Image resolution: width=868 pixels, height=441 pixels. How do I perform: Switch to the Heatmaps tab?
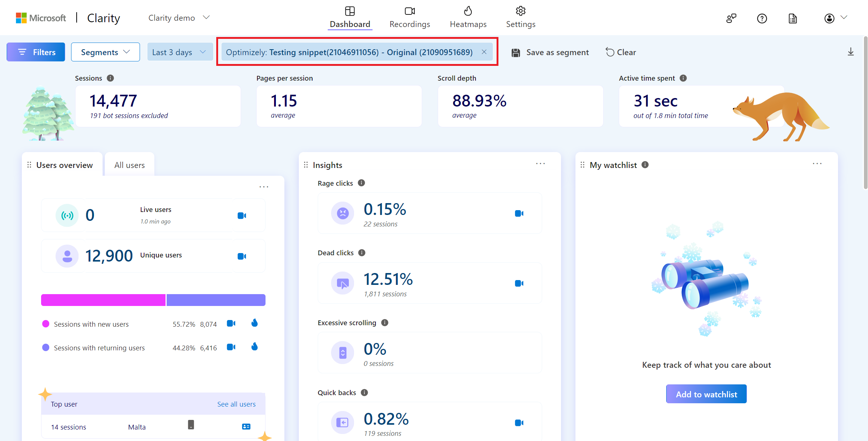coord(468,18)
